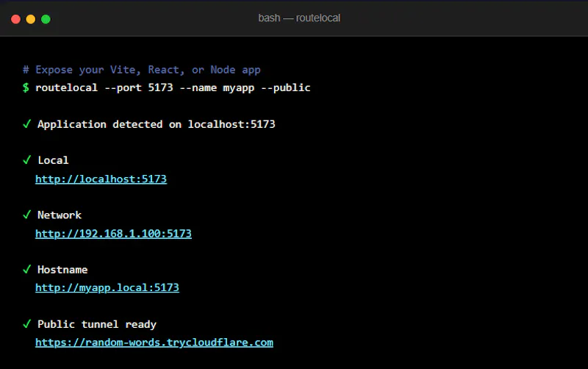Open the http://localhost:5173 link
This screenshot has height=369, width=588.
(x=101, y=179)
